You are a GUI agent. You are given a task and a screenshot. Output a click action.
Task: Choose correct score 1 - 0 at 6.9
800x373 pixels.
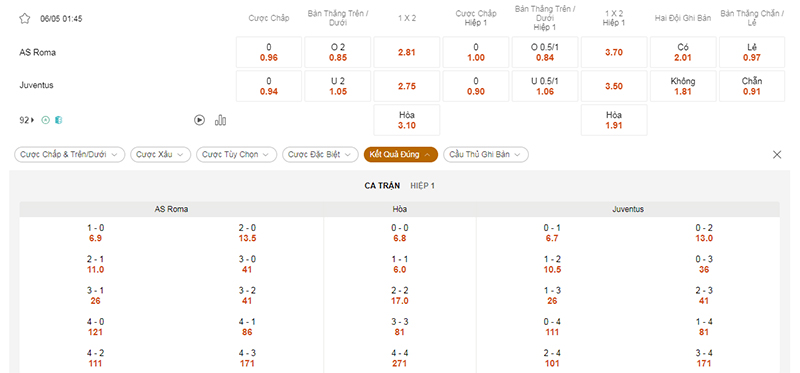pyautogui.click(x=95, y=233)
